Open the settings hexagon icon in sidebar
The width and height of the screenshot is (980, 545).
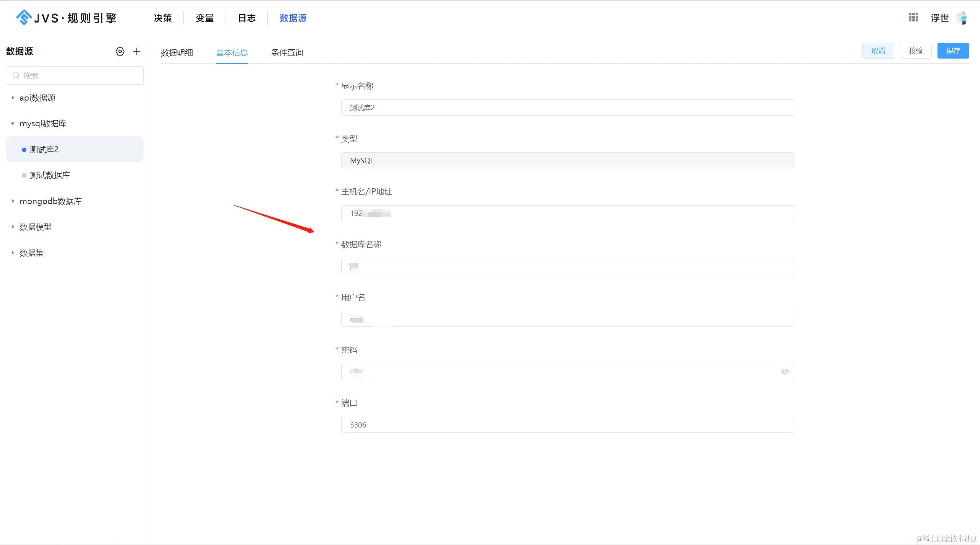point(120,52)
